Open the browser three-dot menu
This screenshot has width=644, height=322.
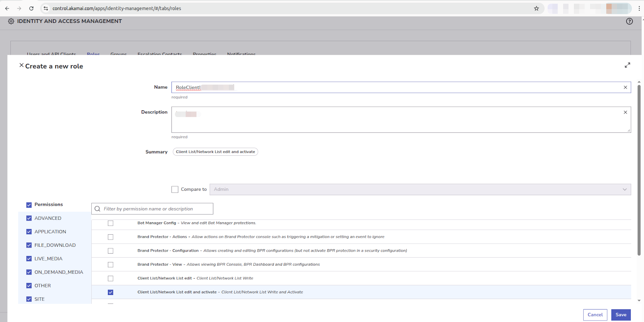(x=639, y=8)
